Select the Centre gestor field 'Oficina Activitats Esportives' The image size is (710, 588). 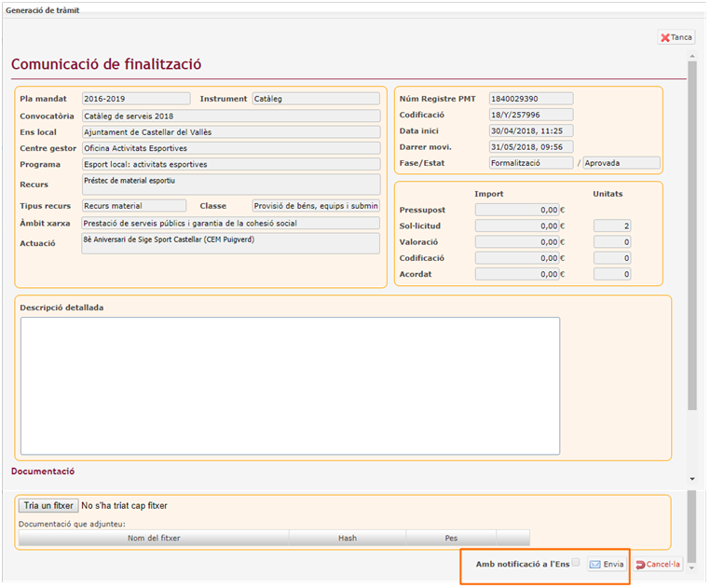231,148
